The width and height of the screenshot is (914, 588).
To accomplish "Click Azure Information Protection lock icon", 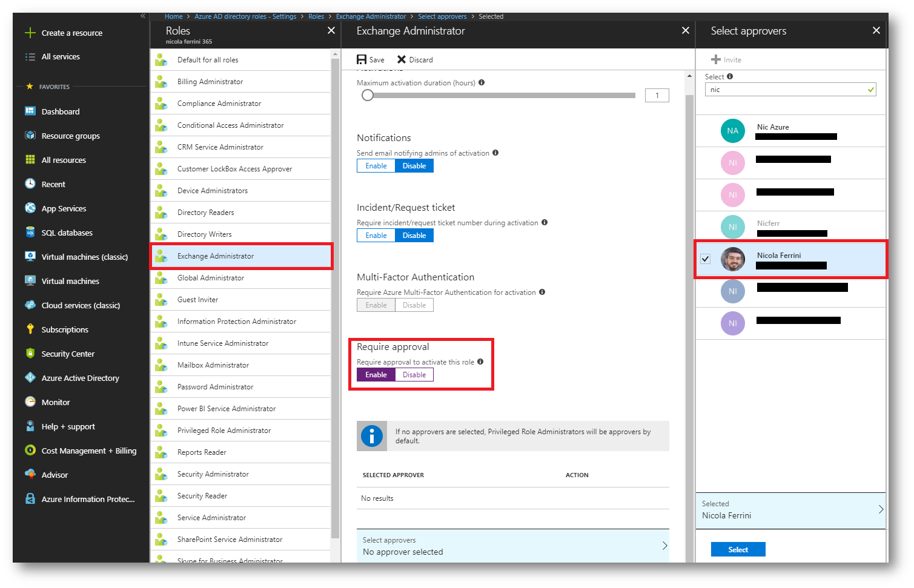I will pyautogui.click(x=30, y=499).
